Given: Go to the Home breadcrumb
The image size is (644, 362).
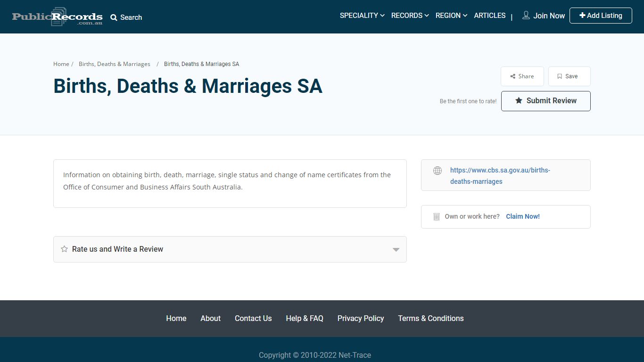Looking at the screenshot, I should (61, 64).
